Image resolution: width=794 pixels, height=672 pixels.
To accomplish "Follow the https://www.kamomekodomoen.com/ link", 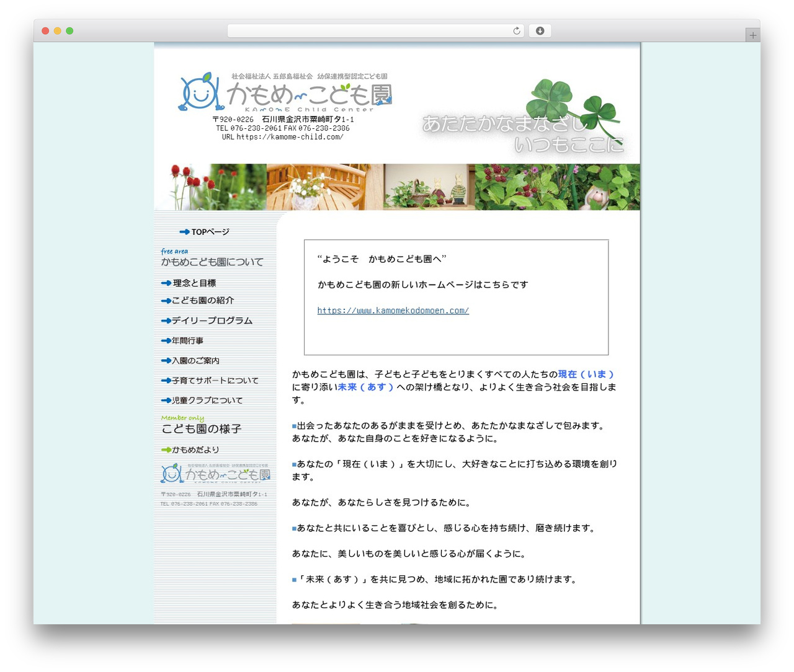I will [x=393, y=311].
